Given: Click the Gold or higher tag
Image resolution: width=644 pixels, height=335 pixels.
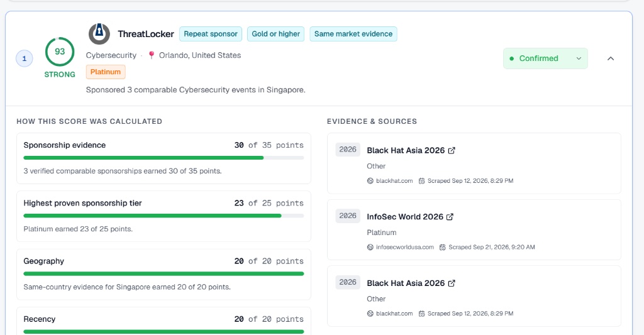Looking at the screenshot, I should [x=276, y=34].
